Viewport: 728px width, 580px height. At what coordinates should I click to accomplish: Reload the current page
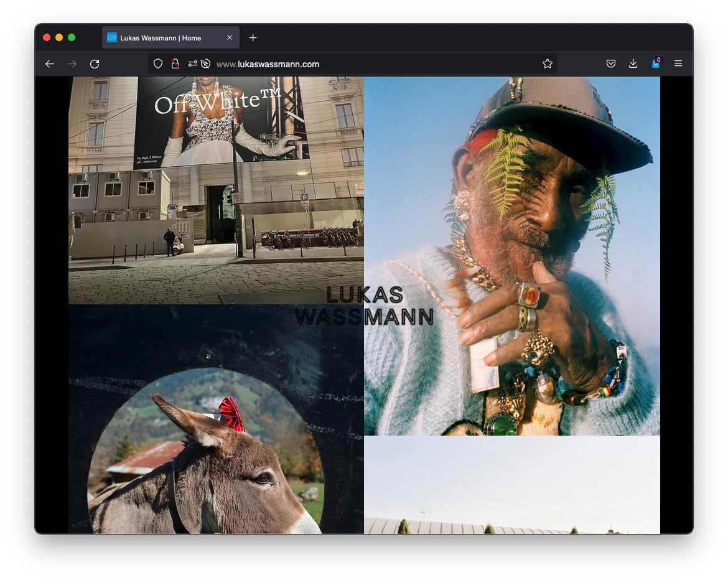pyautogui.click(x=95, y=64)
